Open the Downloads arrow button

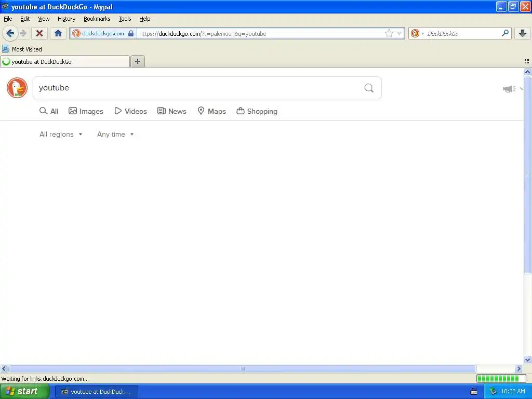pos(523,33)
